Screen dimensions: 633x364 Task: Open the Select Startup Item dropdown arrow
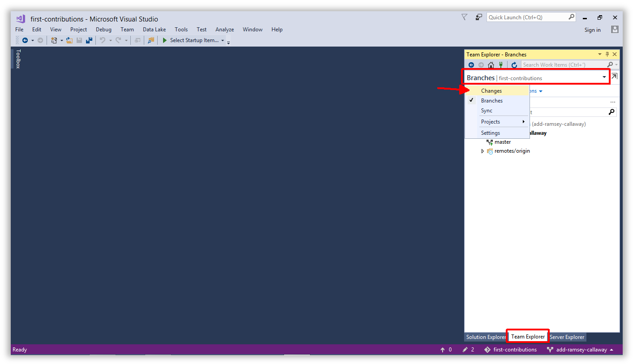click(223, 41)
